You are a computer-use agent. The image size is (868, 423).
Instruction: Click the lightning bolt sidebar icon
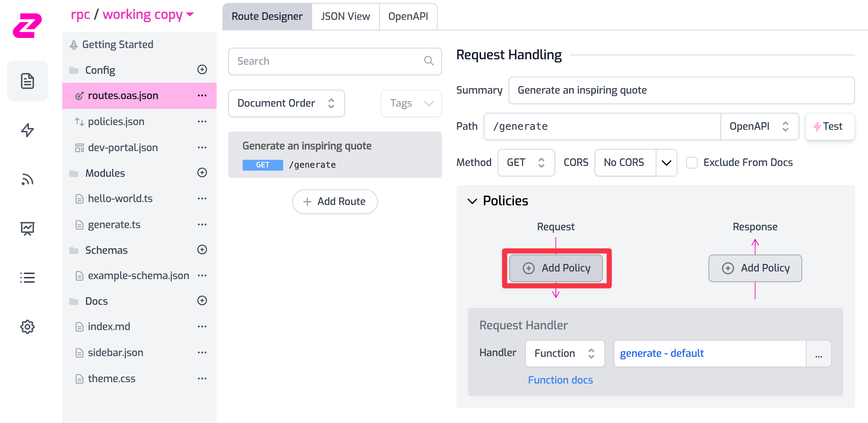[x=27, y=130]
